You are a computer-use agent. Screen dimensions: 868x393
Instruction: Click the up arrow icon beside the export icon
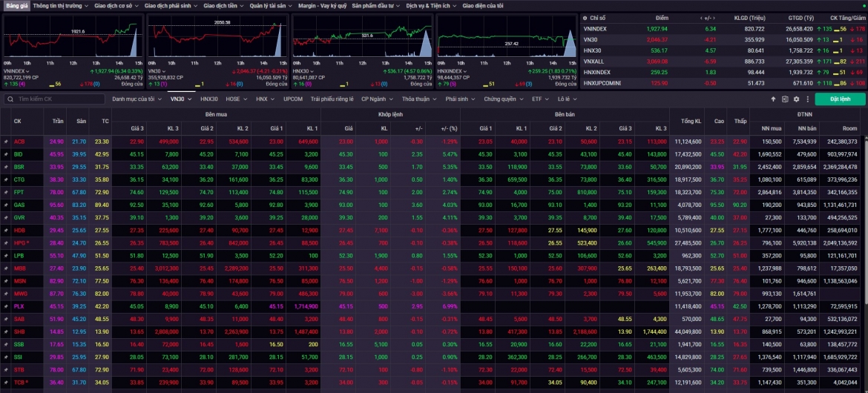pos(773,99)
